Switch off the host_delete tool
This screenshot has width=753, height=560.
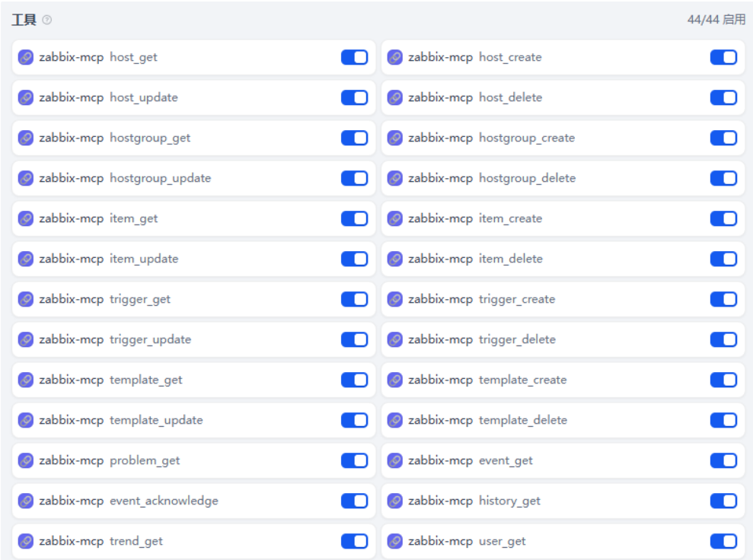pos(724,97)
